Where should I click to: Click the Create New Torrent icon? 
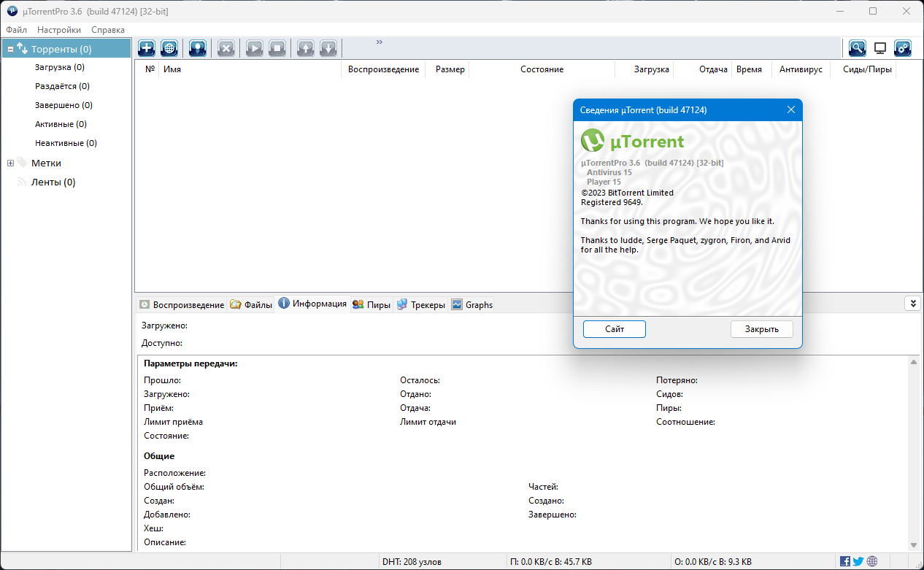(197, 48)
